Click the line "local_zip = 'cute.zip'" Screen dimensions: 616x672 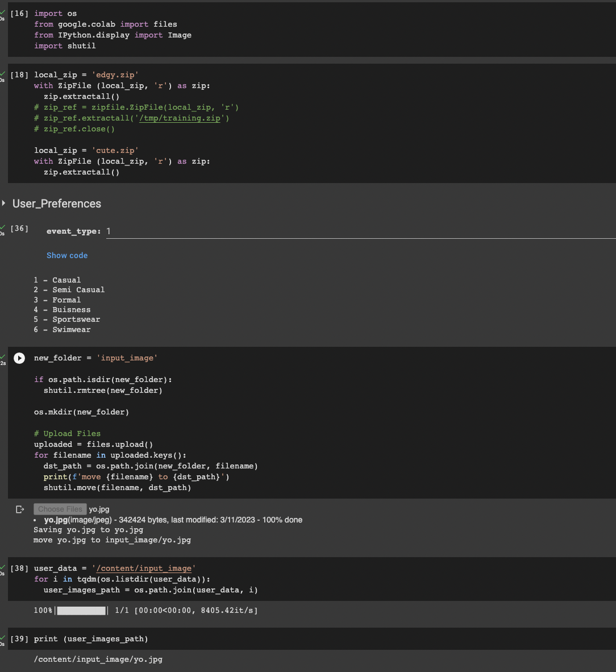(x=86, y=151)
